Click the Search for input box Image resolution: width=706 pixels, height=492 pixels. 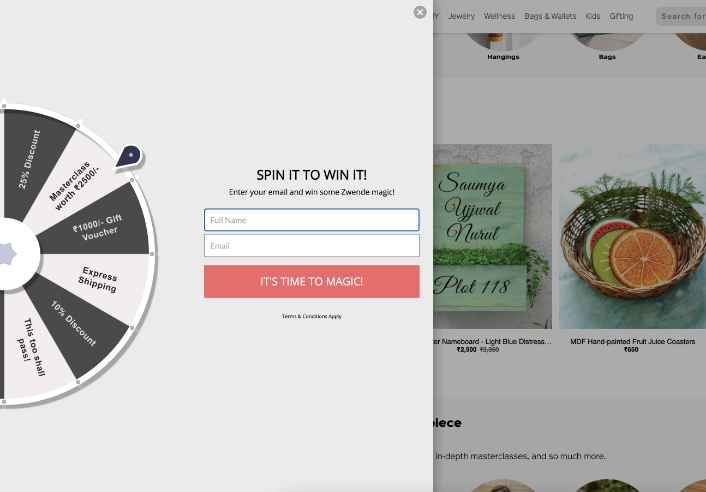tap(681, 16)
